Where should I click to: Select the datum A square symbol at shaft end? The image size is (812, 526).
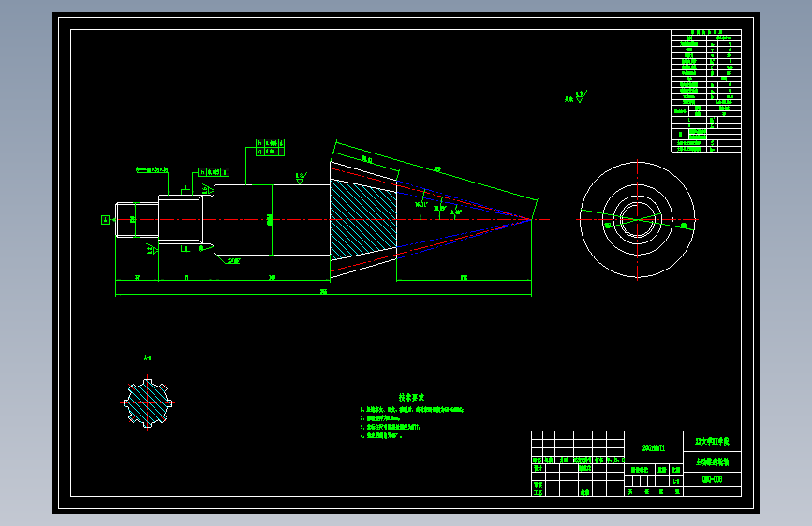[105, 220]
